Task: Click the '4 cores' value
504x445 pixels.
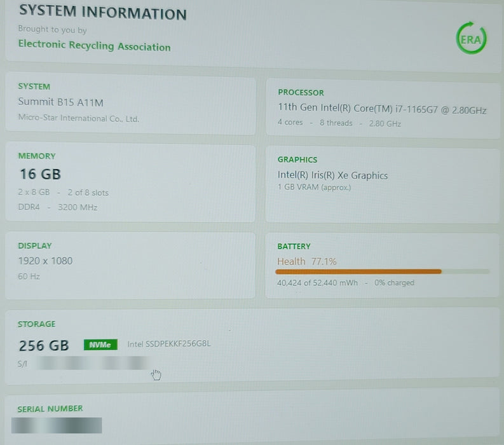Action: pyautogui.click(x=290, y=123)
